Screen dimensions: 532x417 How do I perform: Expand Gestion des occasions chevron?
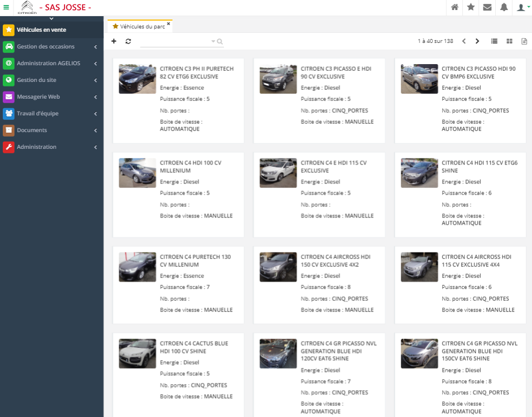coord(96,47)
